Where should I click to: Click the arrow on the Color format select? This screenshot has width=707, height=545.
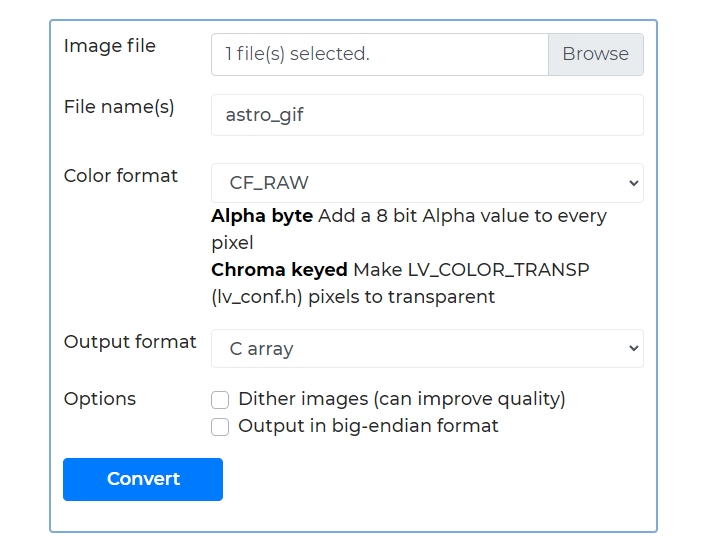pos(632,183)
